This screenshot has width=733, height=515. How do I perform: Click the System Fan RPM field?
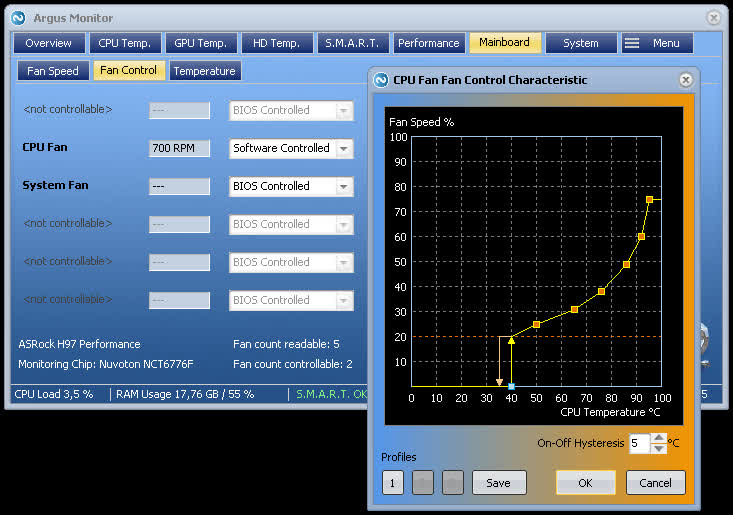[x=179, y=186]
